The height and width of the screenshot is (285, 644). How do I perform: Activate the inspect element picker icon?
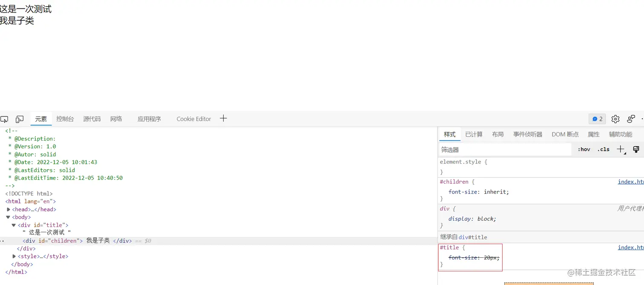coord(4,119)
